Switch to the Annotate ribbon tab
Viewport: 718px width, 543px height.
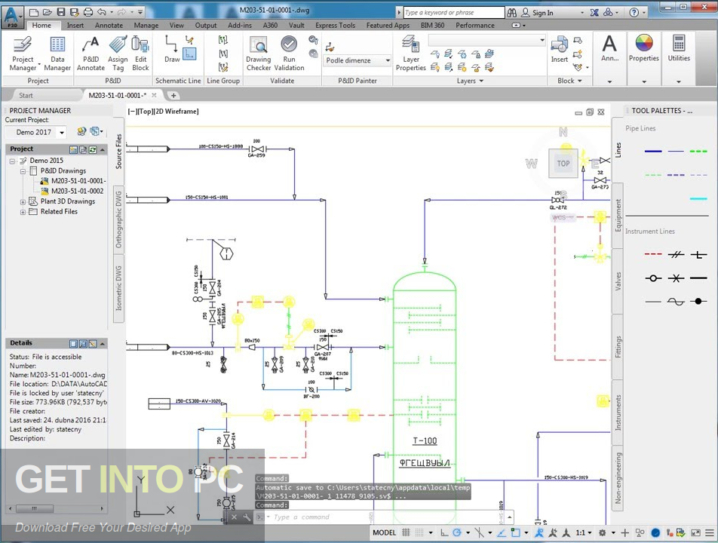109,25
